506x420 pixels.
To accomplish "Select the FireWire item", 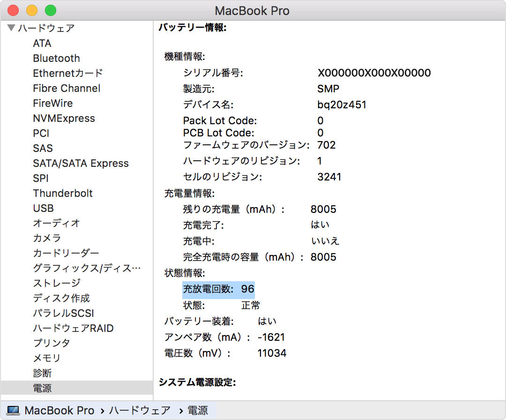I will tap(52, 103).
